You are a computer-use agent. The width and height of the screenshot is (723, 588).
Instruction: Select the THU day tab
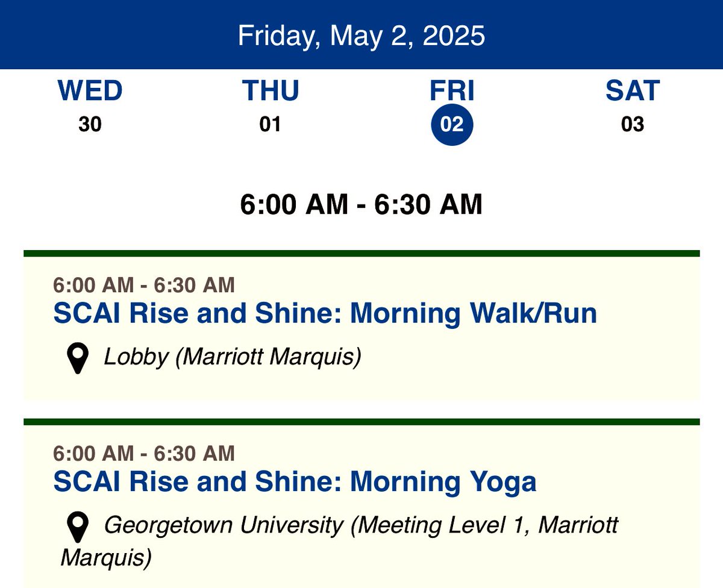(x=271, y=106)
